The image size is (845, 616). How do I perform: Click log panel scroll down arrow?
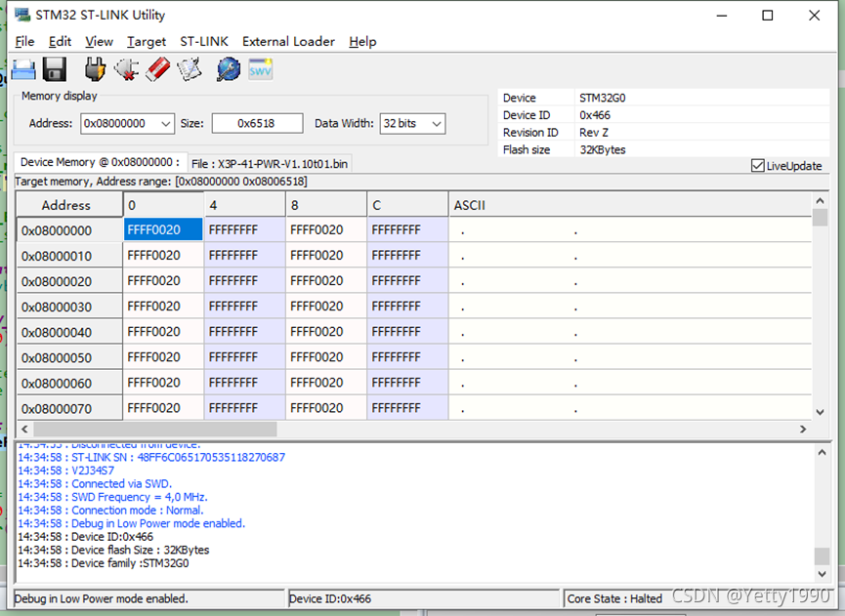pos(822,574)
